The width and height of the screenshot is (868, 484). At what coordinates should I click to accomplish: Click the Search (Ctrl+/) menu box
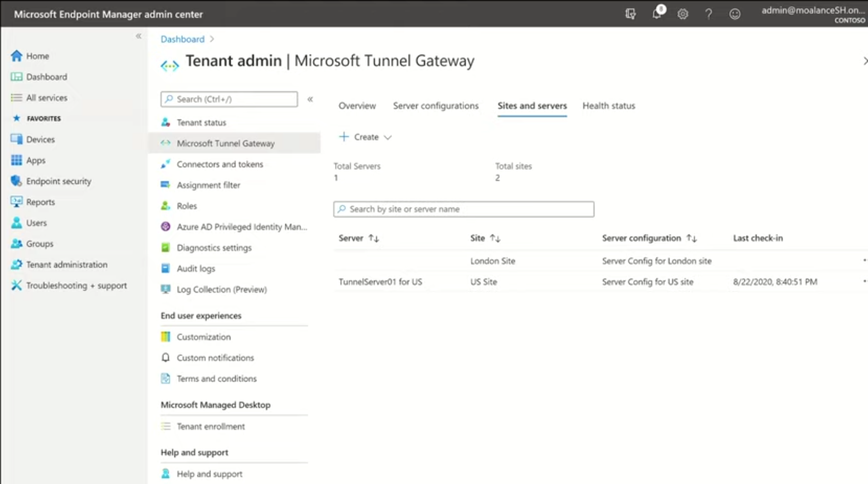click(229, 99)
